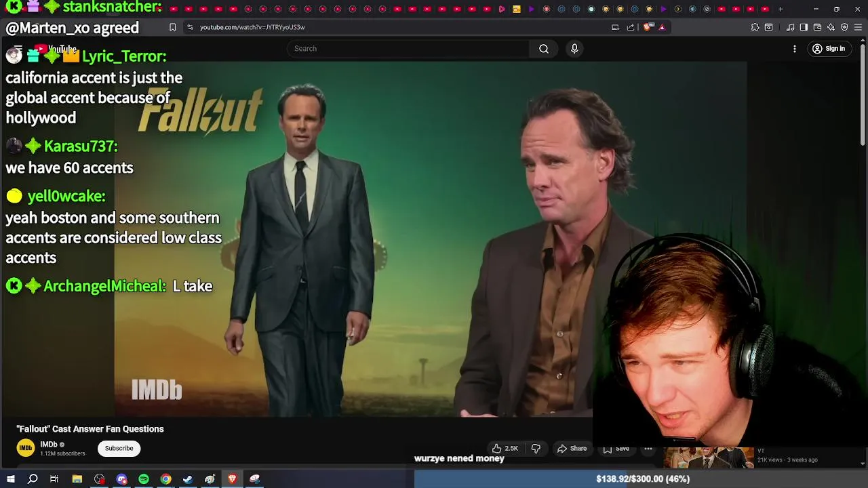868x488 pixels.
Task: Open Brave VPN shield icon
Action: 844,27
